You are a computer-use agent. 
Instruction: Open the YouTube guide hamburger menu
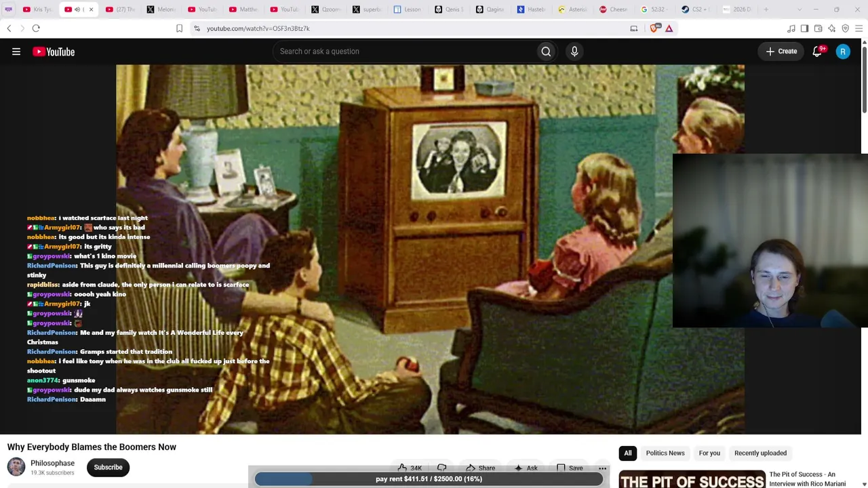tap(16, 52)
